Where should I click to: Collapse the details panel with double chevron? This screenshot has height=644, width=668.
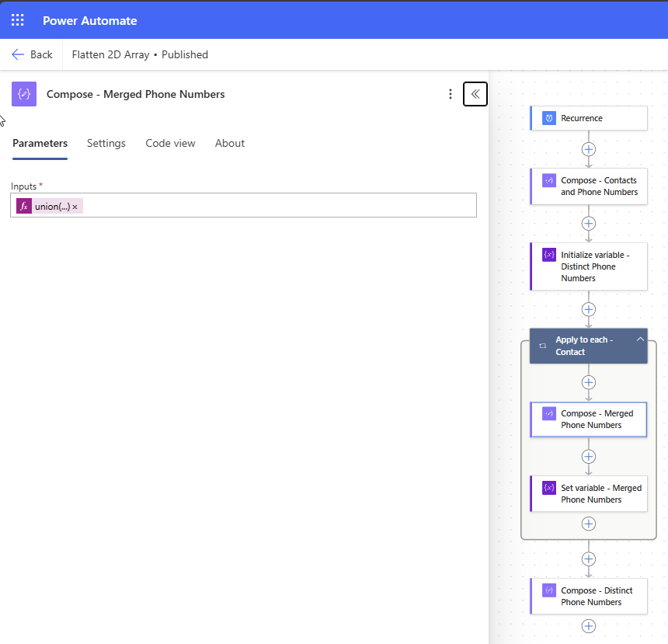tap(475, 94)
